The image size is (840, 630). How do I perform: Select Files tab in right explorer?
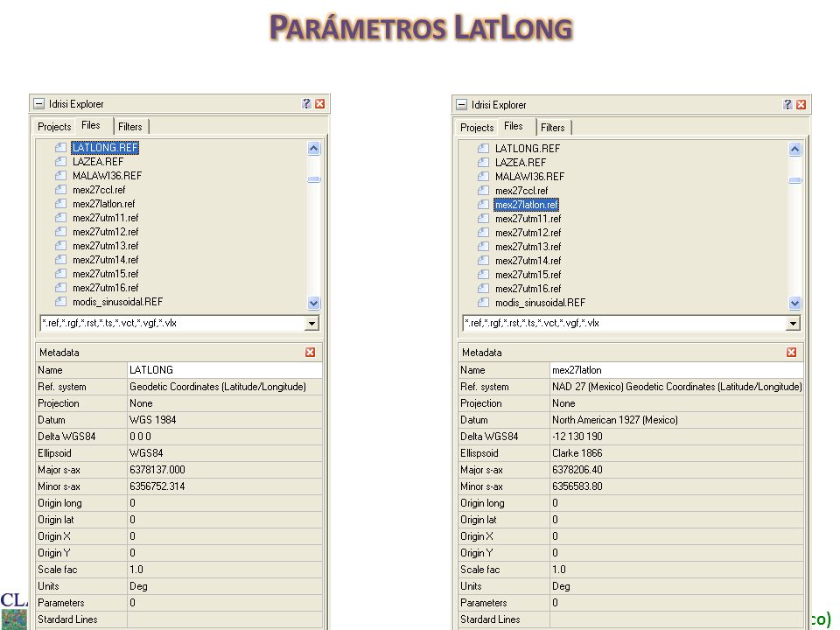coord(514,126)
